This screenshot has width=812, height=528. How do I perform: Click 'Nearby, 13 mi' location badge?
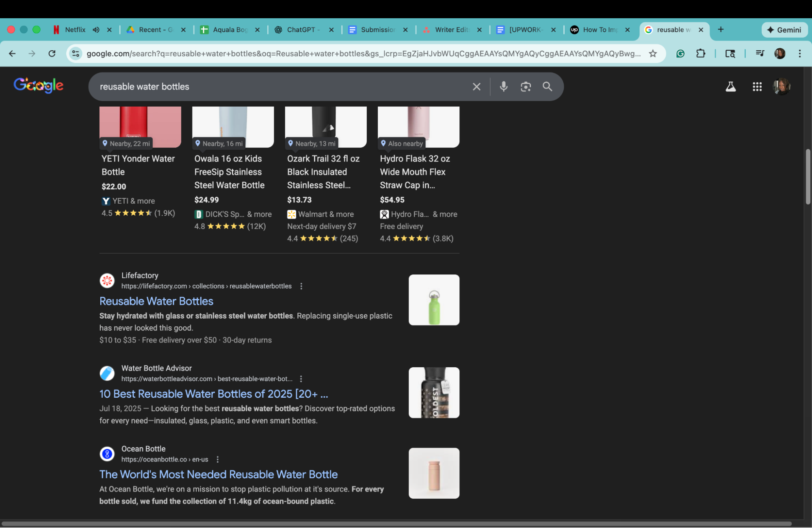point(312,143)
